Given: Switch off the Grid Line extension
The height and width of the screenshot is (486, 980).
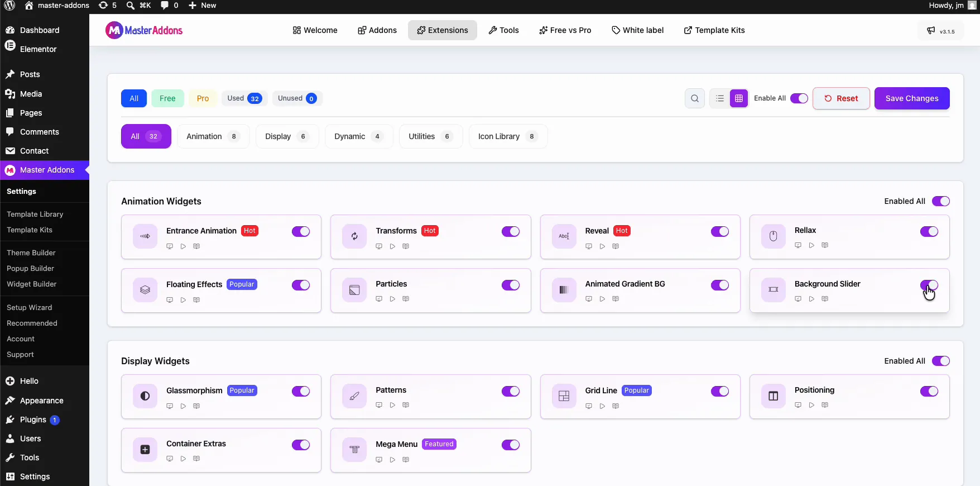Looking at the screenshot, I should [x=720, y=391].
